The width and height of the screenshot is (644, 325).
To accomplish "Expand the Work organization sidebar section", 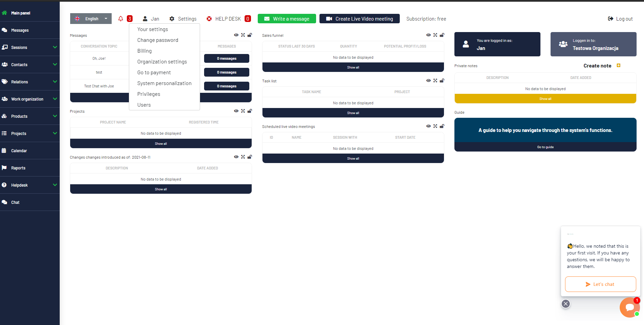I will coord(55,99).
